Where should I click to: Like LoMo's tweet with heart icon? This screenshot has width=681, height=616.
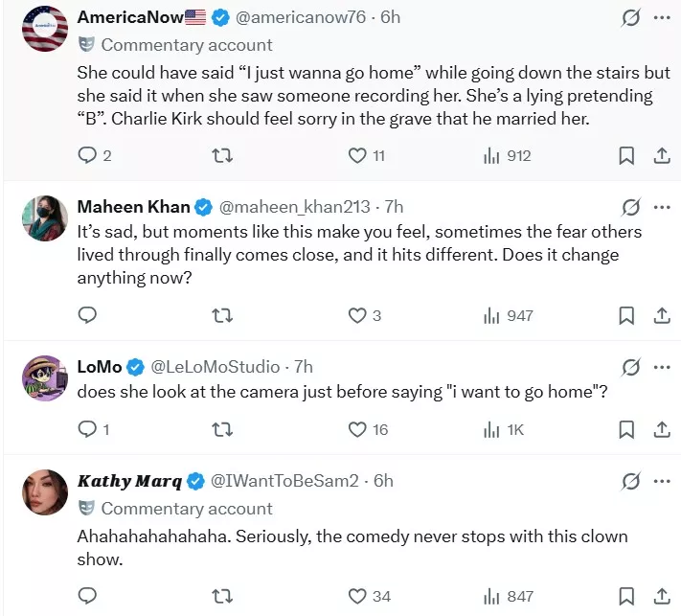(357, 429)
